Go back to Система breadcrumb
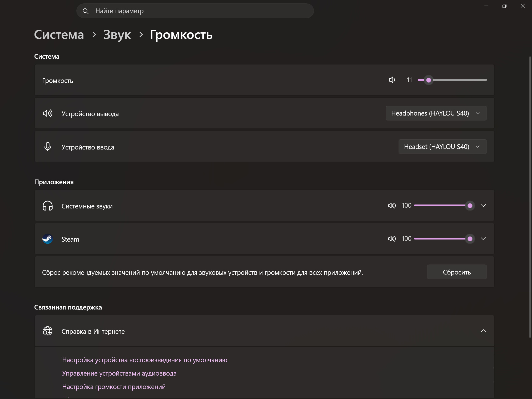The image size is (532, 399). pos(59,34)
